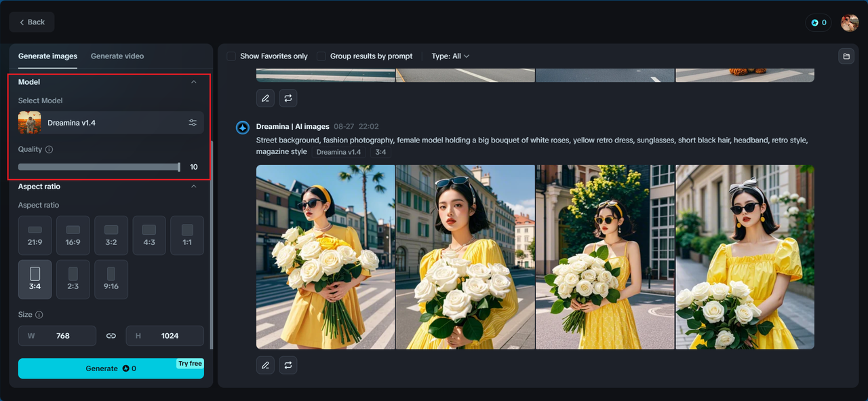Screen dimensions: 868x401
Task: Click regenerate icon below the roses images
Action: pos(288,365)
